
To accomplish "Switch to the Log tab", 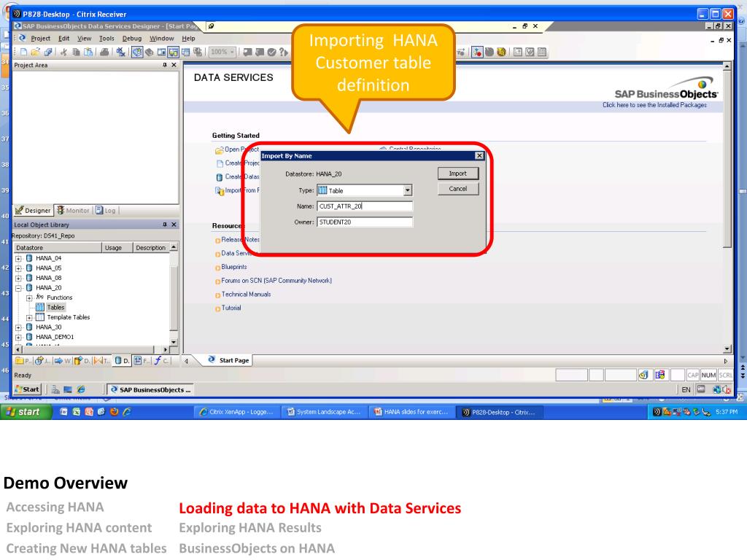I will pos(106,211).
